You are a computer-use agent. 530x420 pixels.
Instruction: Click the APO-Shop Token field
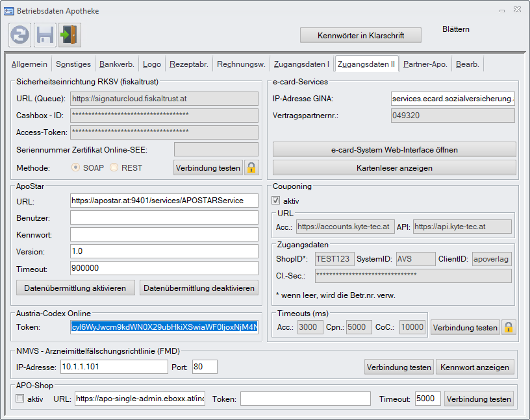coord(305,399)
